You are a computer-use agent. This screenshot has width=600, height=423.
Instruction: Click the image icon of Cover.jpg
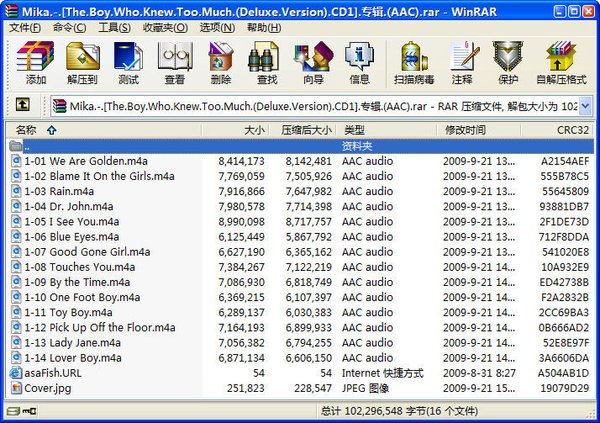tap(16, 388)
